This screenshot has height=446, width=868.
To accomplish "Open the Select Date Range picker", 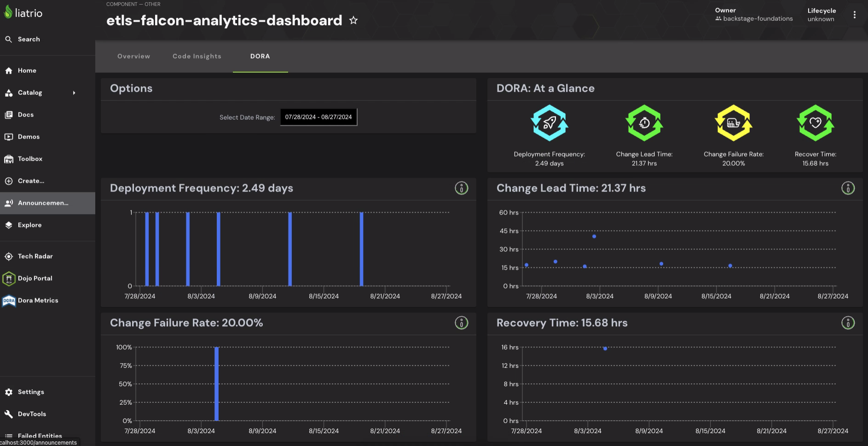I will coord(318,117).
